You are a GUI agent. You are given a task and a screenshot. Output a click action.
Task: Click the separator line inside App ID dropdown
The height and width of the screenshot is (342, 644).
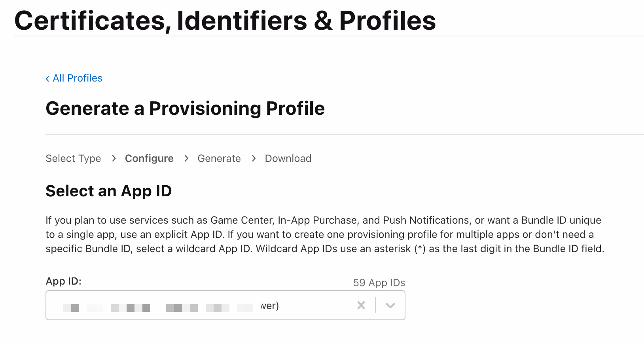pos(376,305)
